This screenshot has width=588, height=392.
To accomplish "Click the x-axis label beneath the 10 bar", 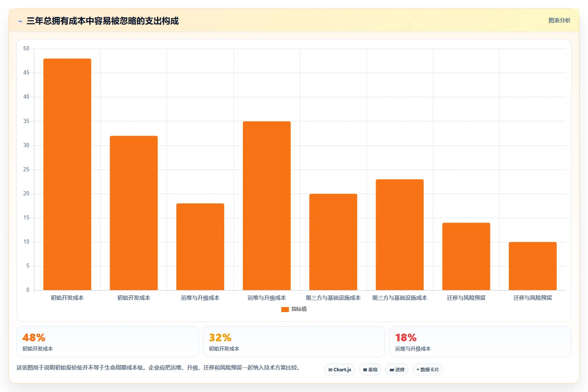I will (x=533, y=298).
